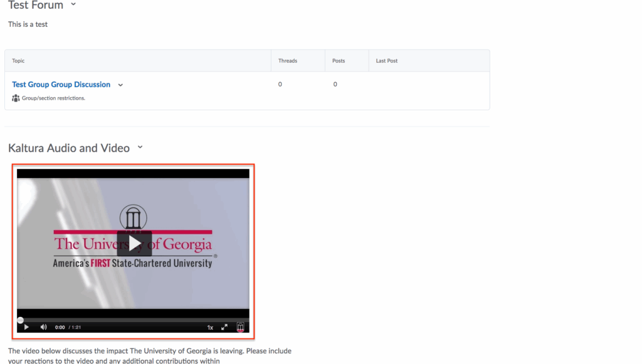The height and width of the screenshot is (364, 642).
Task: Change playback speed via 1x control
Action: [x=210, y=327]
